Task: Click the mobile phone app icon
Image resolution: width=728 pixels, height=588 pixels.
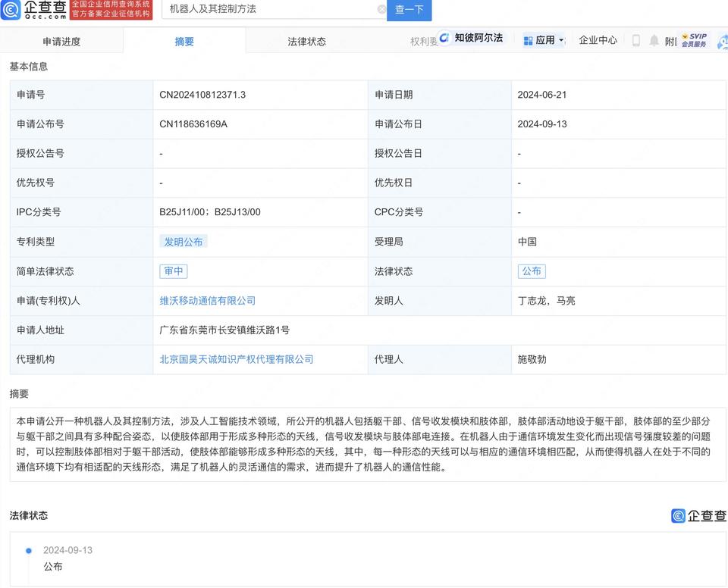Action: [x=635, y=40]
